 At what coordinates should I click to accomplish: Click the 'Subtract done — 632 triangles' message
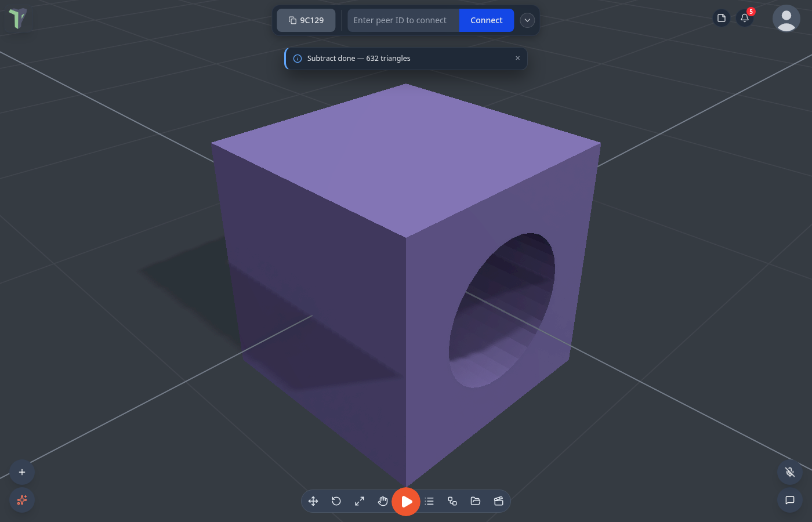tap(359, 59)
